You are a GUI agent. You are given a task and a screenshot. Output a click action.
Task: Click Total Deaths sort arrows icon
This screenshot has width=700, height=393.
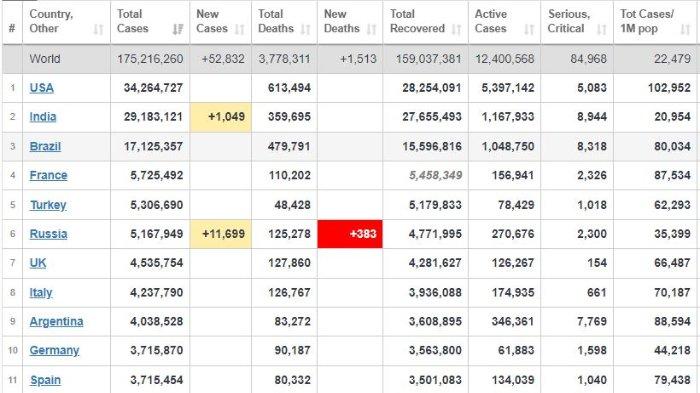306,29
